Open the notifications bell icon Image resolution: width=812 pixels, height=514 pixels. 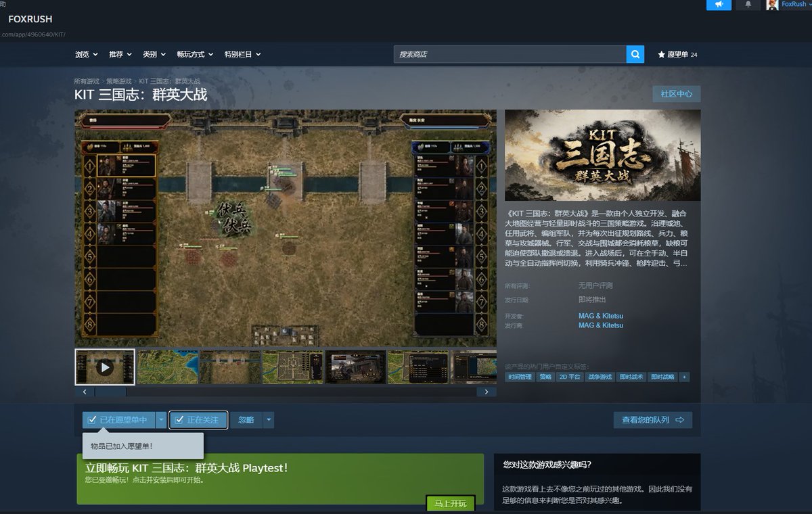click(748, 5)
